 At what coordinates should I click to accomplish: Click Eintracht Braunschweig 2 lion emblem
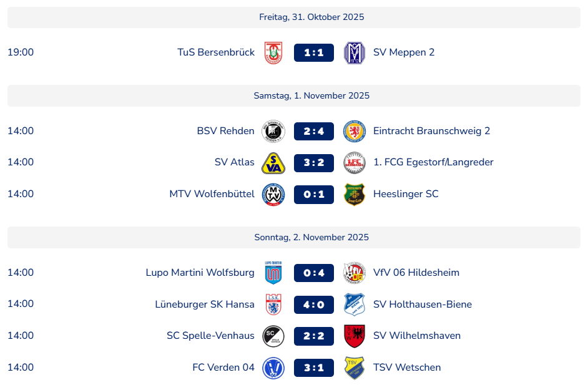coord(354,131)
